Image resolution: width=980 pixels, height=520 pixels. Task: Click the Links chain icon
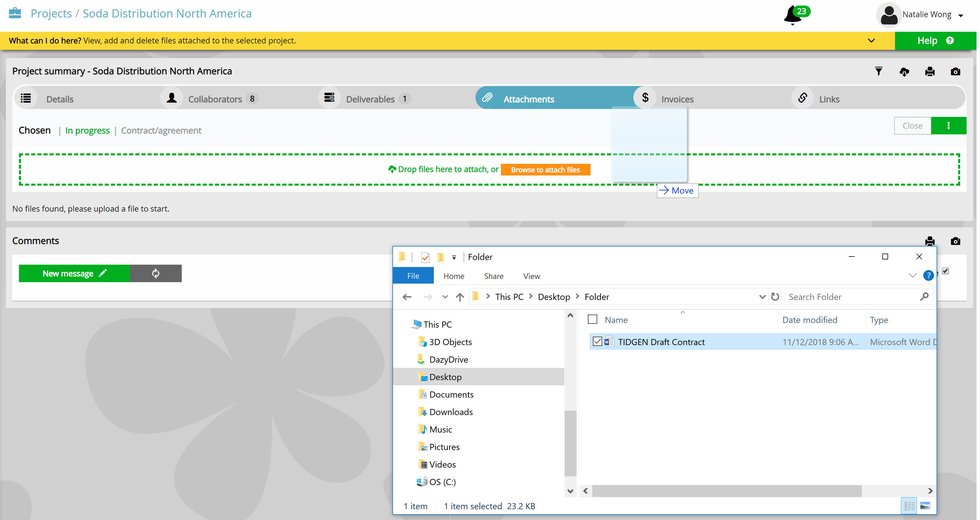click(x=803, y=98)
